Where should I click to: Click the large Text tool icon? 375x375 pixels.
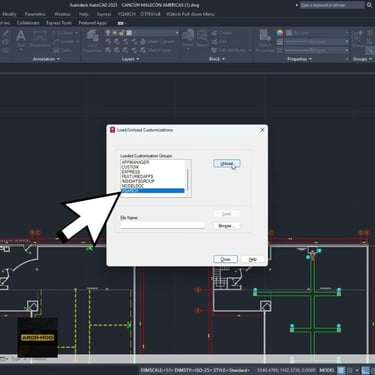[x=21, y=36]
